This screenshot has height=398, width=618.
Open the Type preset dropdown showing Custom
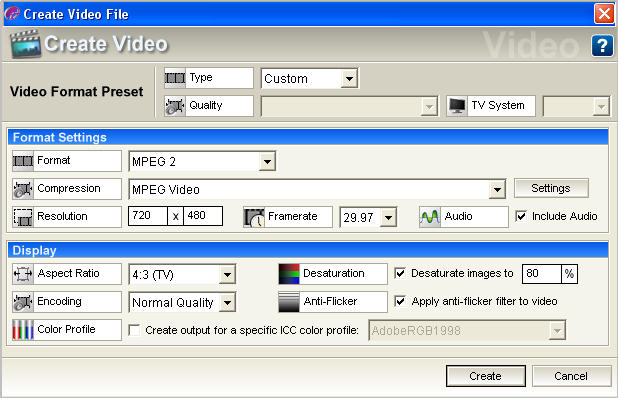click(x=309, y=78)
